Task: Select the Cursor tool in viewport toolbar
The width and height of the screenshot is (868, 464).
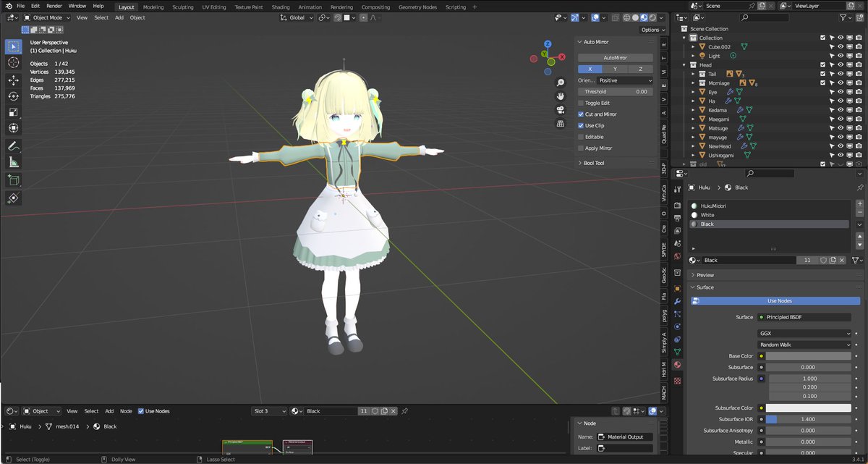Action: click(13, 62)
